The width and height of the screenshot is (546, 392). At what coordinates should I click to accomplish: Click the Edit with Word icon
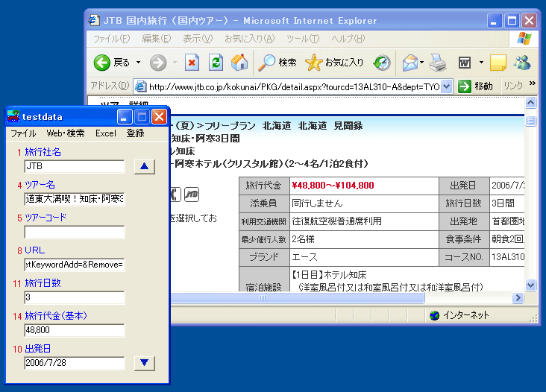pos(465,63)
